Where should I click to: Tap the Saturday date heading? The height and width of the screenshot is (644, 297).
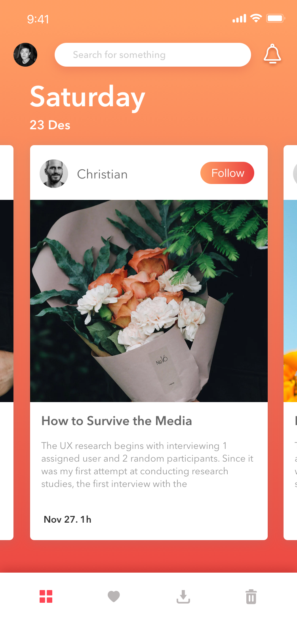coord(88,97)
